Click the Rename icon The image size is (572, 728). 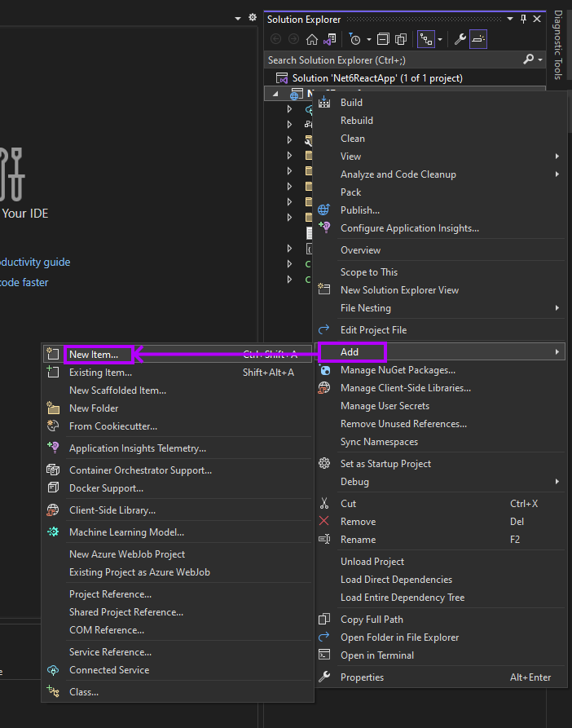pyautogui.click(x=324, y=539)
